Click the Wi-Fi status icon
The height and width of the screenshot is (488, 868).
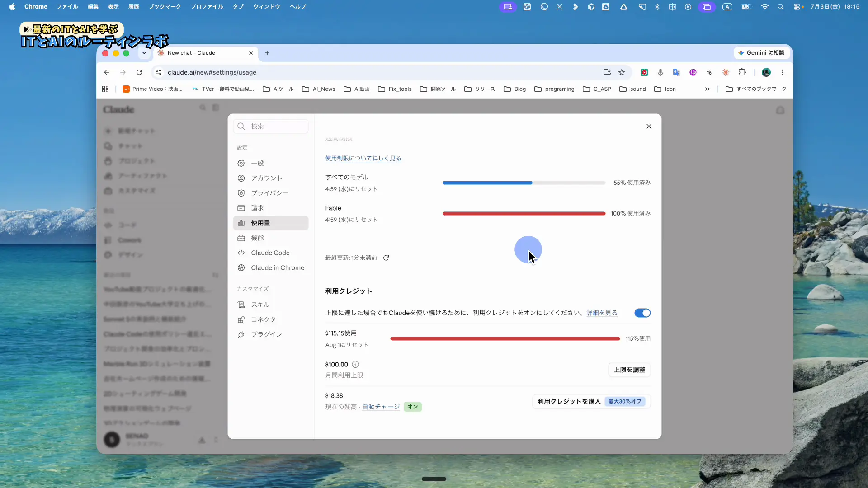click(x=765, y=7)
